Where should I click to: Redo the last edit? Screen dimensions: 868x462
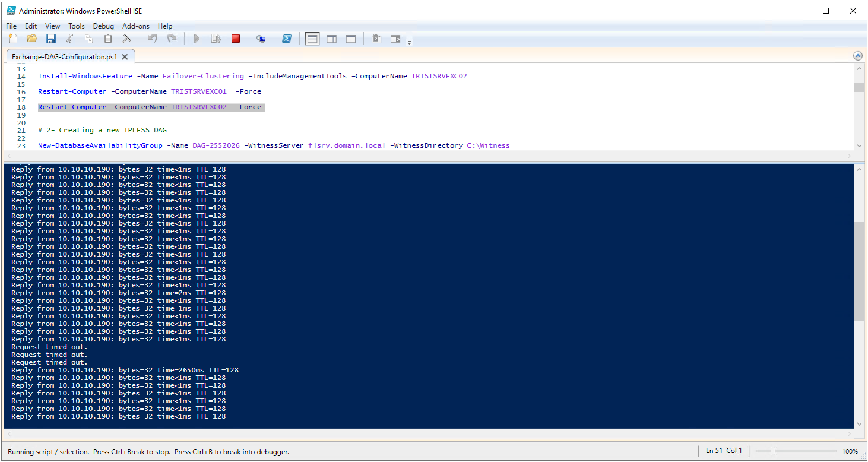tap(172, 39)
